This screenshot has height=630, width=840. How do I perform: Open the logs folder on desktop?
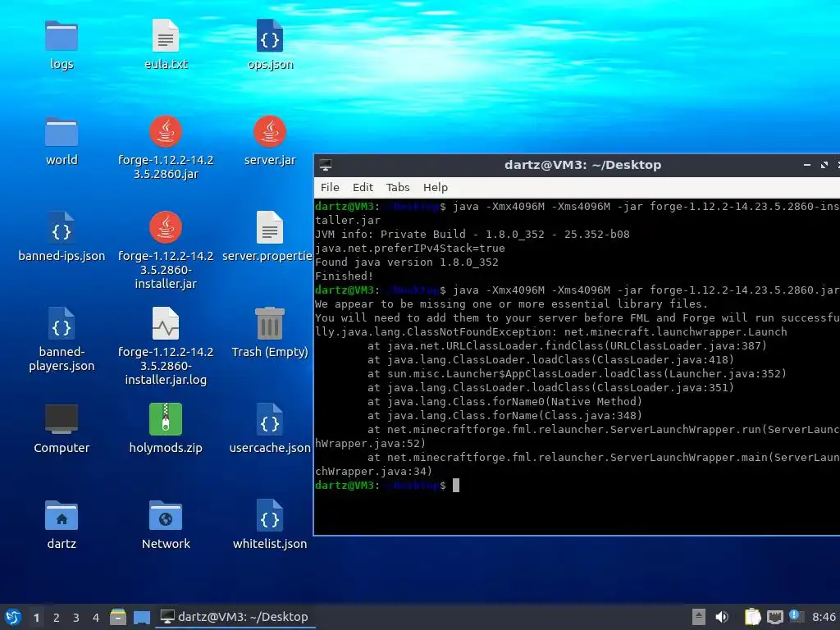61,36
